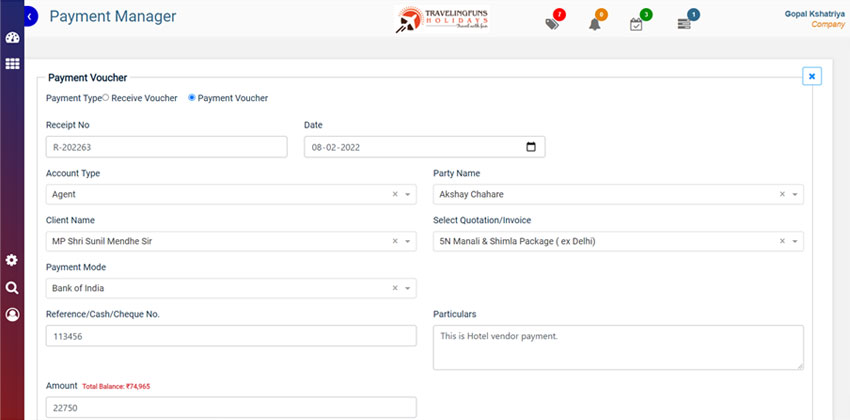The image size is (850, 420).
Task: Expand the Account Type dropdown
Action: click(x=408, y=194)
